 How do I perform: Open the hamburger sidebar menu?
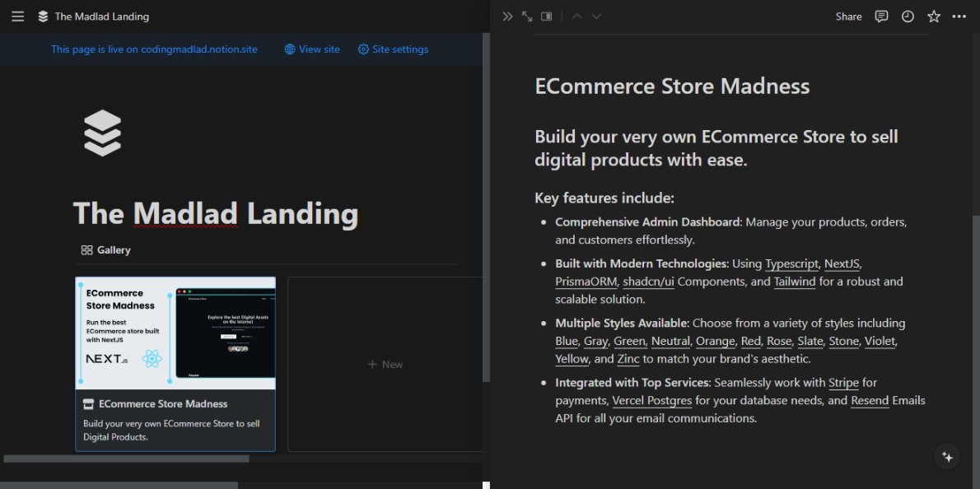17,16
